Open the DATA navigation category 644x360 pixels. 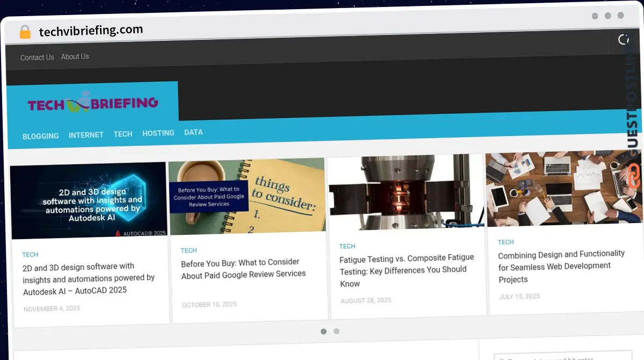pyautogui.click(x=193, y=132)
